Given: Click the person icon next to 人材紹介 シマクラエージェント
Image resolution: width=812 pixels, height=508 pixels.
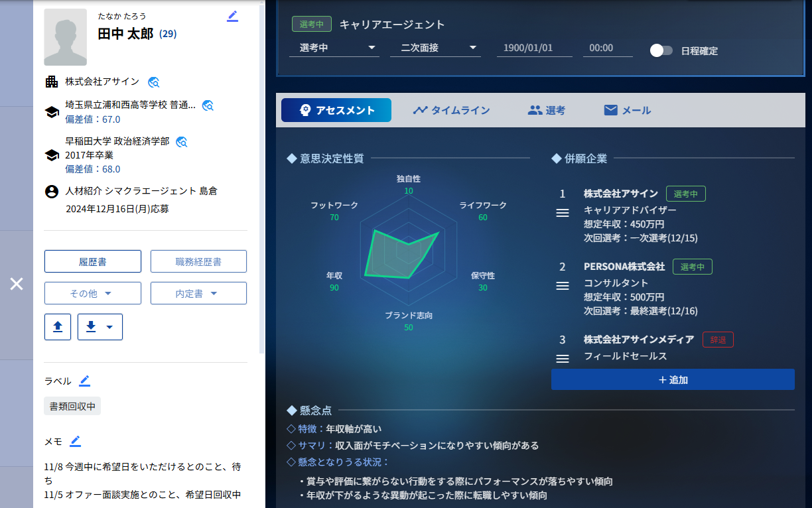Looking at the screenshot, I should point(52,192).
